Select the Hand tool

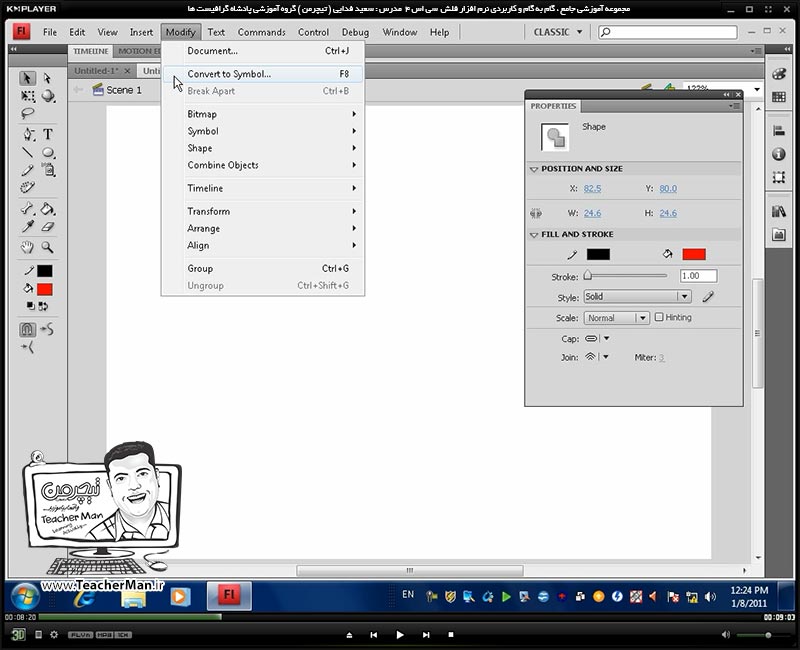[x=28, y=247]
